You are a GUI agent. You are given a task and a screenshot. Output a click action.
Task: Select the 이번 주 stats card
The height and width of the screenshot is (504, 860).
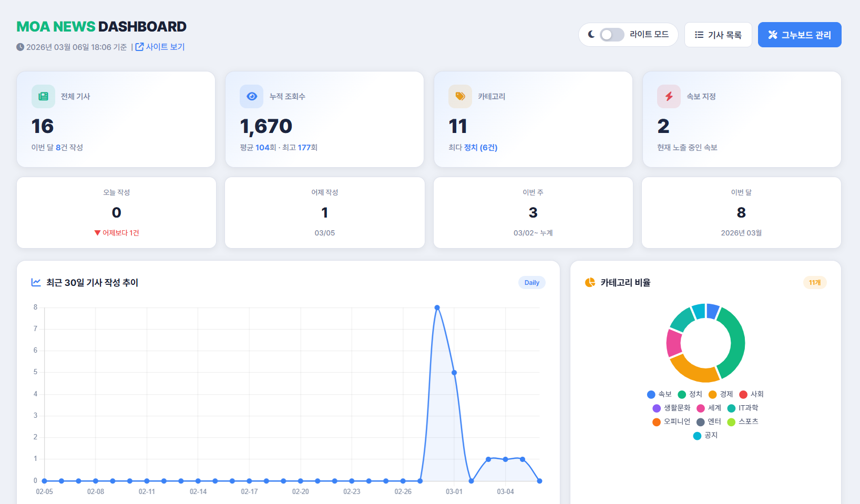(533, 213)
